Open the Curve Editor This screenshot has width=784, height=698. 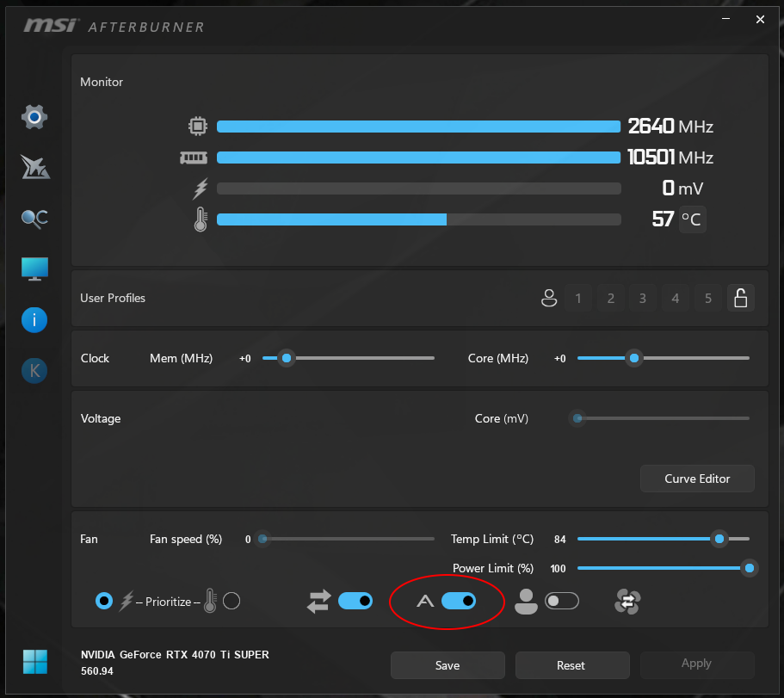point(697,479)
